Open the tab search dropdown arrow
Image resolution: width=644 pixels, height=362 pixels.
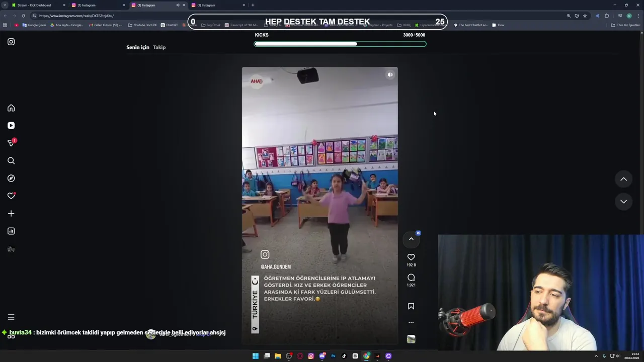5,5
